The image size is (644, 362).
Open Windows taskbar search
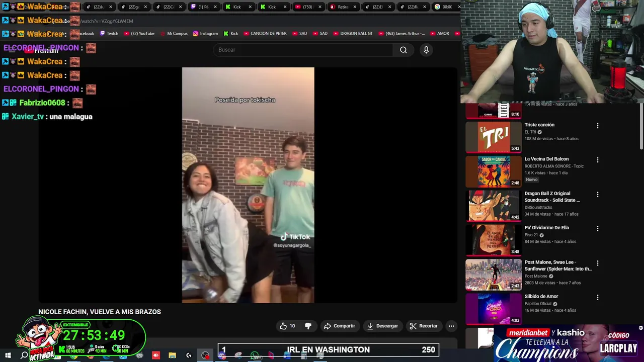(x=24, y=355)
